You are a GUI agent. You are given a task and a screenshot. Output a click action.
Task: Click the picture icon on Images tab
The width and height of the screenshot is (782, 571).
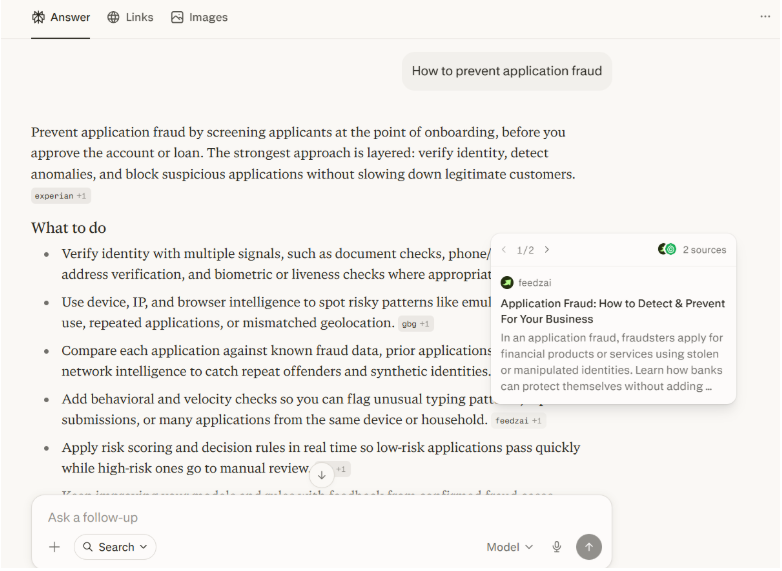tap(177, 17)
